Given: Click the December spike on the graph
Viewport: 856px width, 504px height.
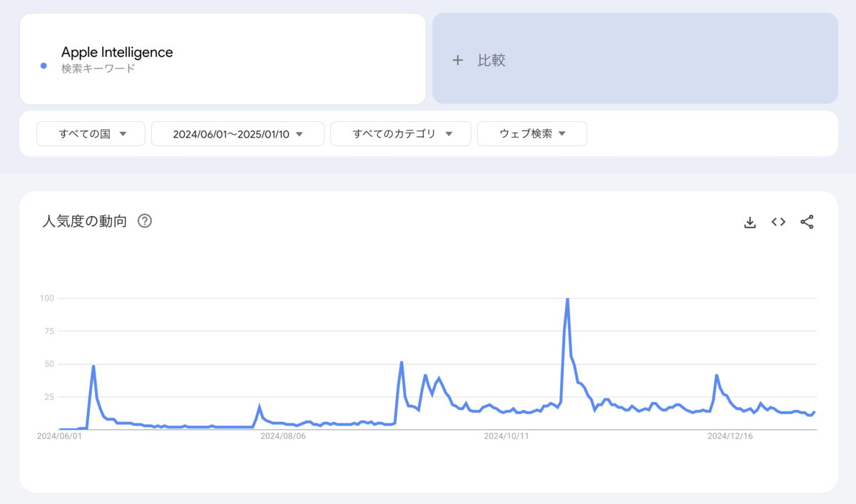Looking at the screenshot, I should tap(716, 376).
